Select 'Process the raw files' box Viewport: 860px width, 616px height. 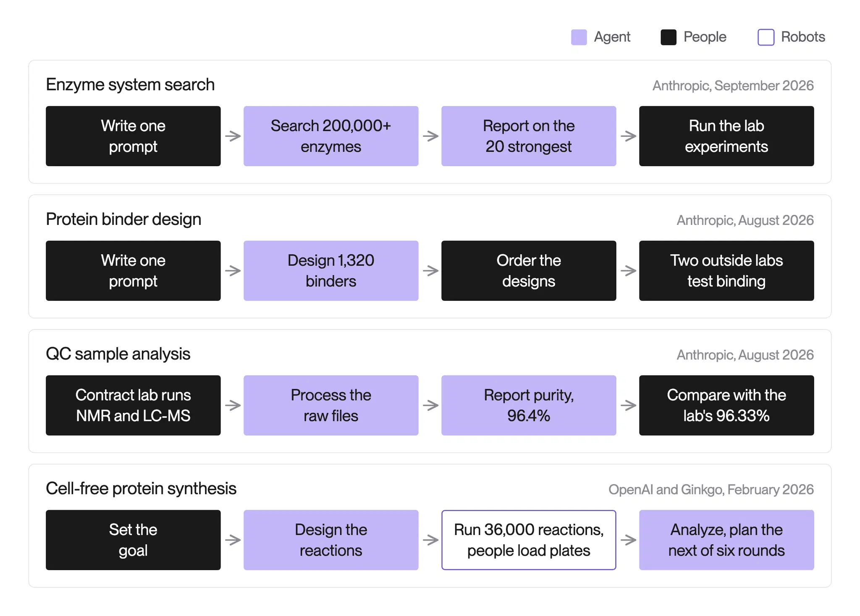[x=331, y=405]
